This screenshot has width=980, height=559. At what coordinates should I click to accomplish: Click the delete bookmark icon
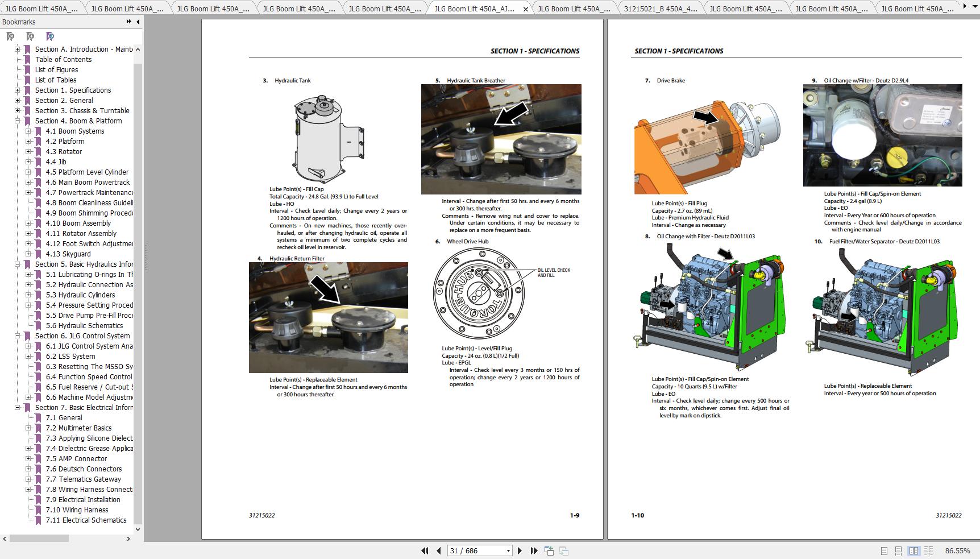tap(10, 36)
